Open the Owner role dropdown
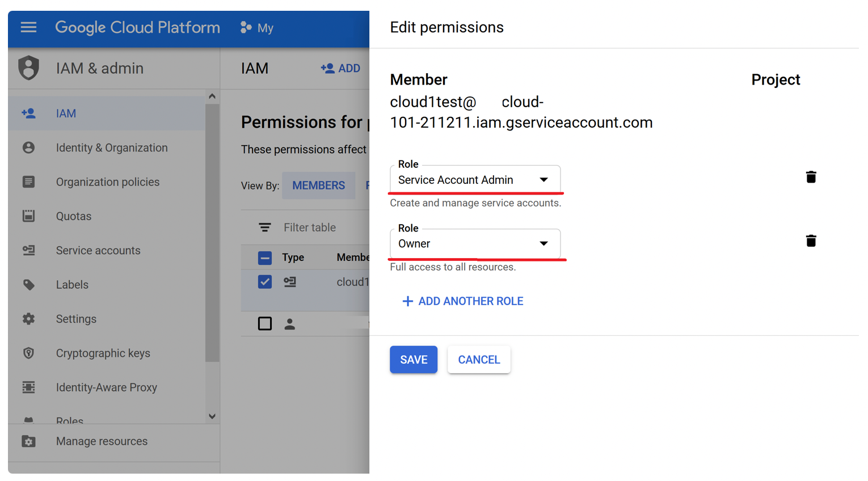 (475, 244)
